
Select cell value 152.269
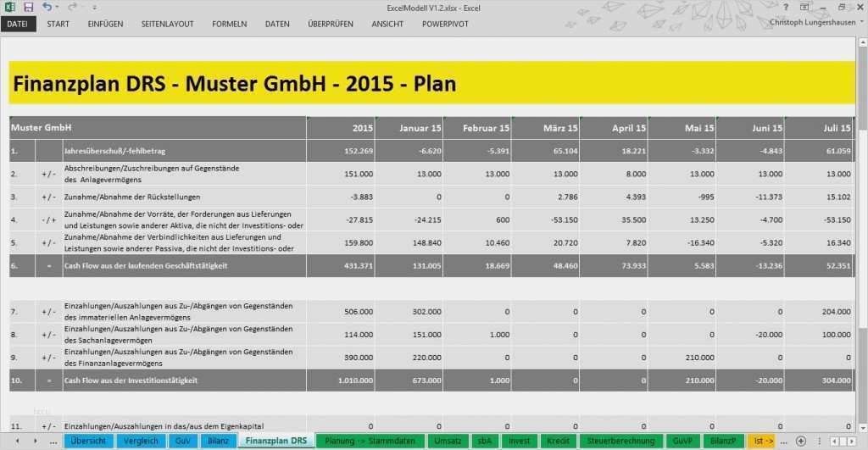341,151
